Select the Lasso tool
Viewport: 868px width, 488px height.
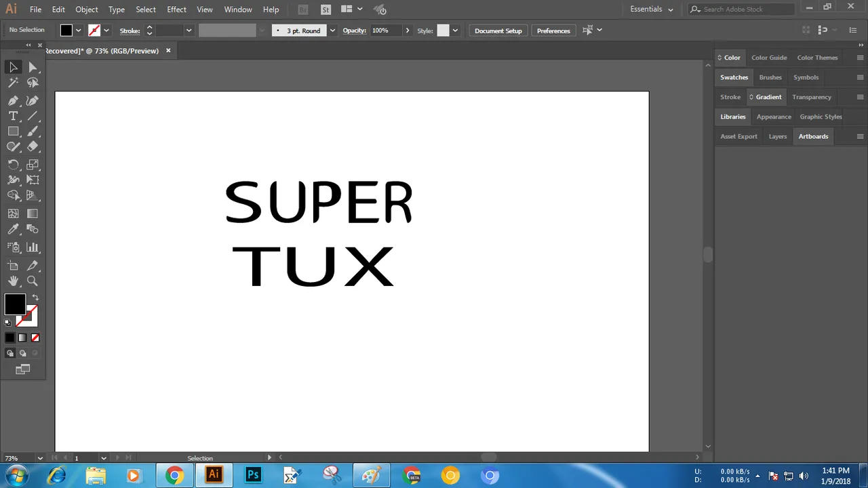pyautogui.click(x=33, y=83)
